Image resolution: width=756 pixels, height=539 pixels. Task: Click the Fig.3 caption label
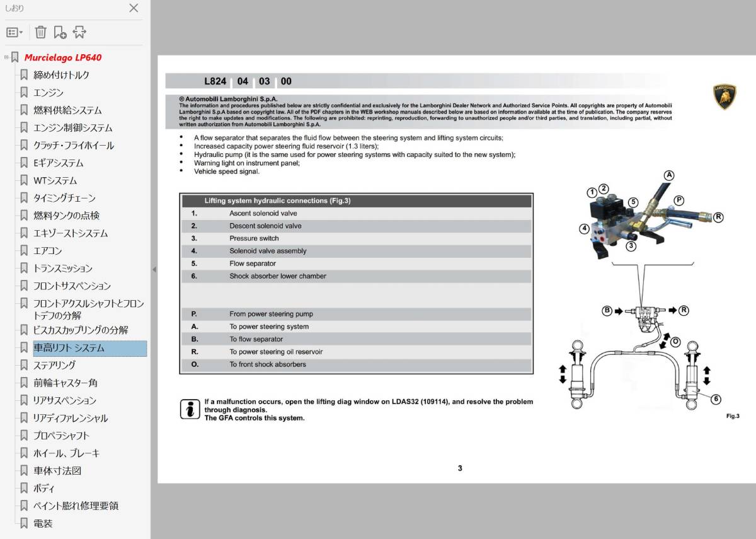733,416
